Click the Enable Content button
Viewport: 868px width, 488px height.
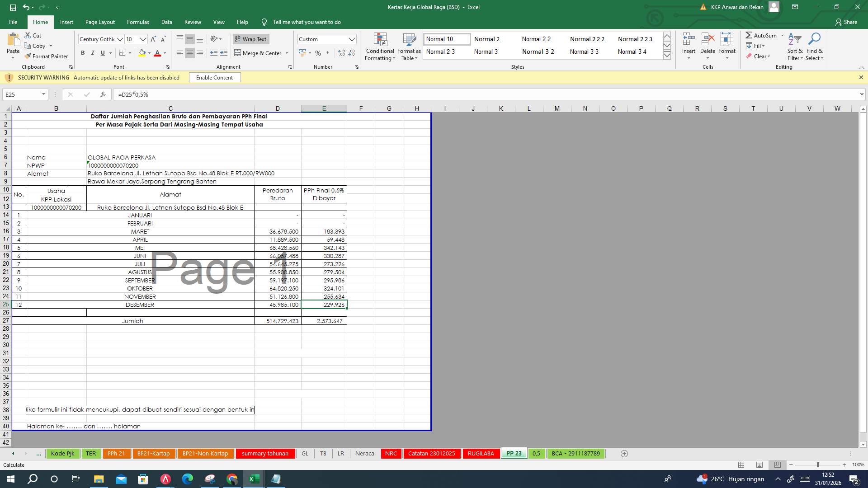click(215, 77)
